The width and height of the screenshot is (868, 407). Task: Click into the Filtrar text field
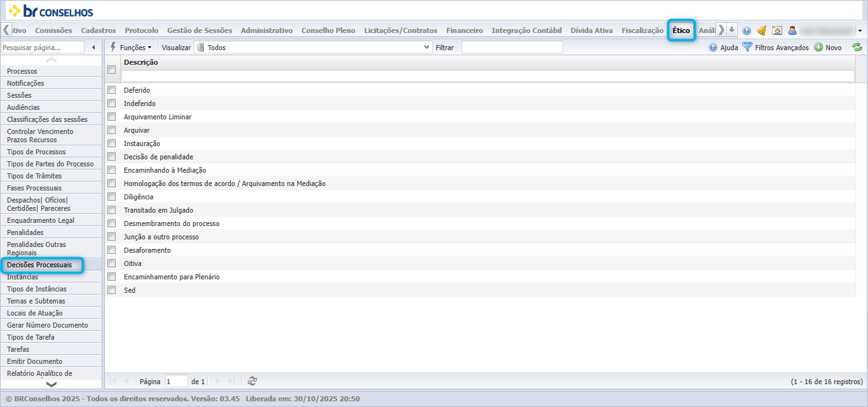[x=512, y=48]
